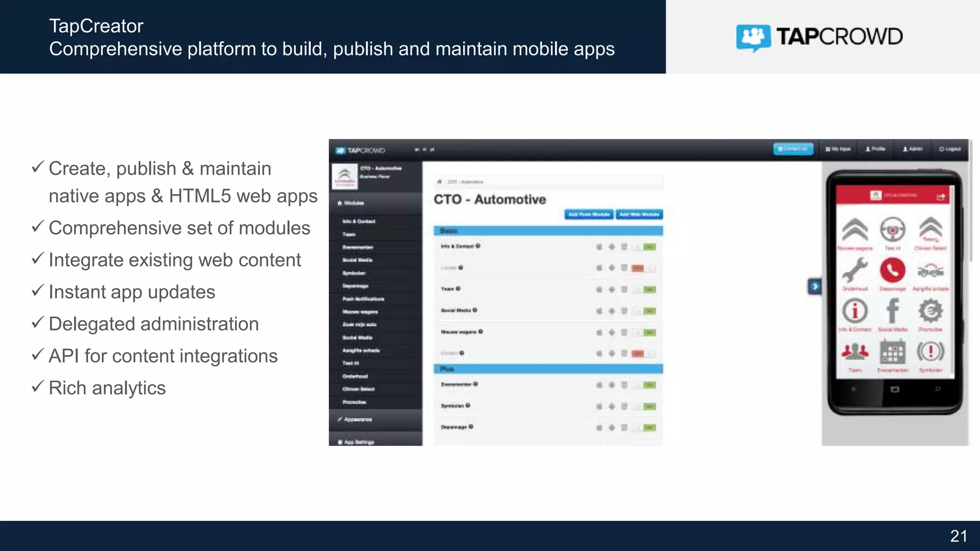Tap the Evenementen calendar icon on phone
The height and width of the screenshot is (551, 980).
[892, 352]
